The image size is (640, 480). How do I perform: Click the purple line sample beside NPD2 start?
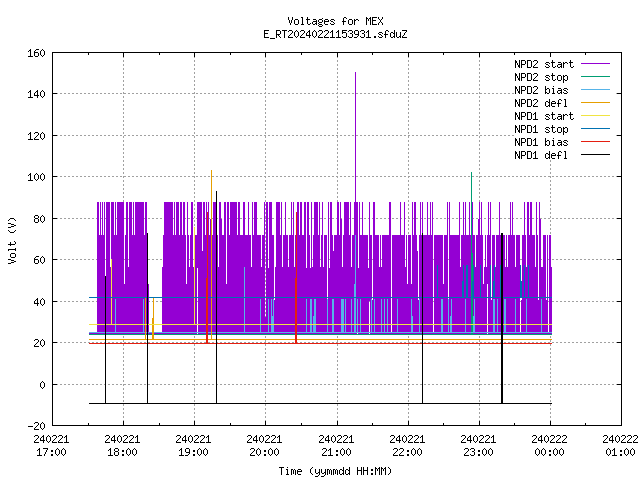click(595, 64)
